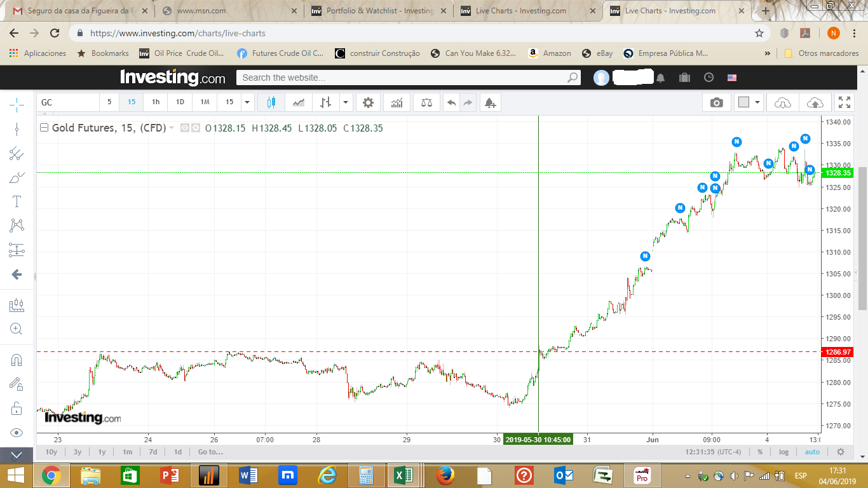Hide all drawing tools with eye icon
The height and width of the screenshot is (488, 868).
coord(17,433)
